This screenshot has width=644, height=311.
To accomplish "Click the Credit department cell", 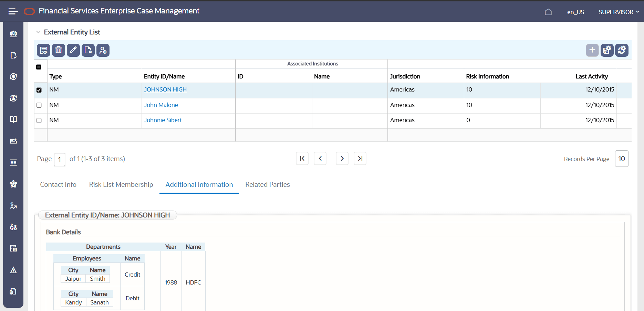I will click(x=132, y=275).
